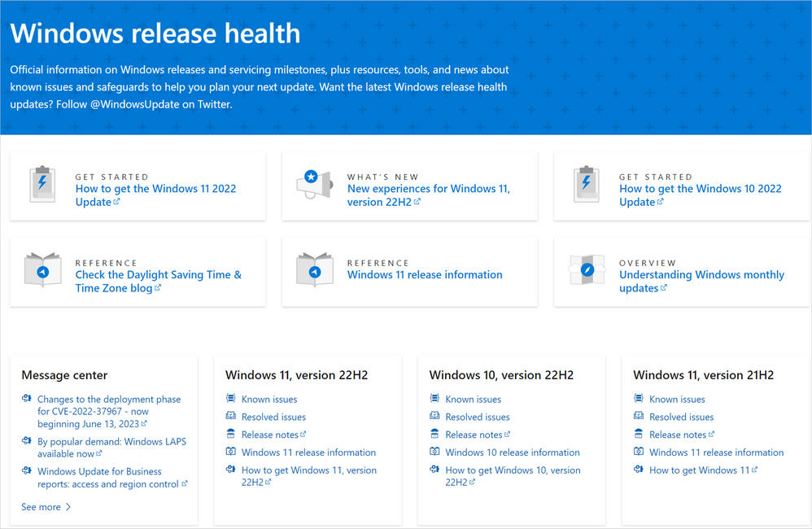This screenshot has height=529, width=812.
Task: Click the book icon beside Daylight Saving Time blog
Action: tap(42, 271)
